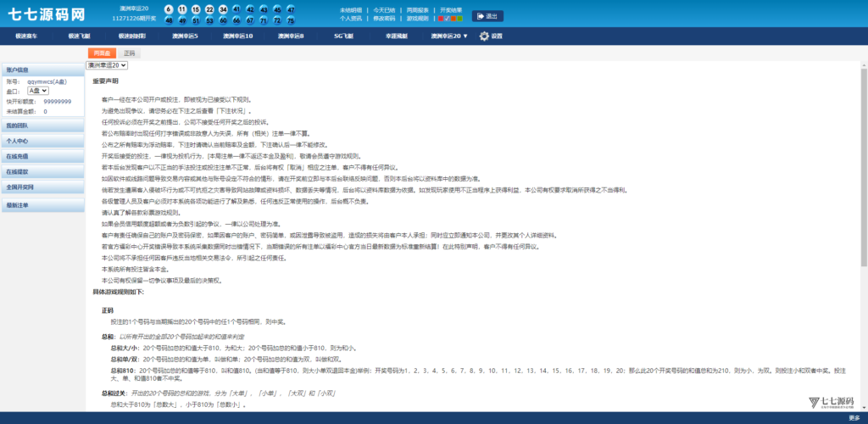Image resolution: width=868 pixels, height=424 pixels.
Task: Open 澳洲幸运10 in the navigation bar
Action: 238,36
